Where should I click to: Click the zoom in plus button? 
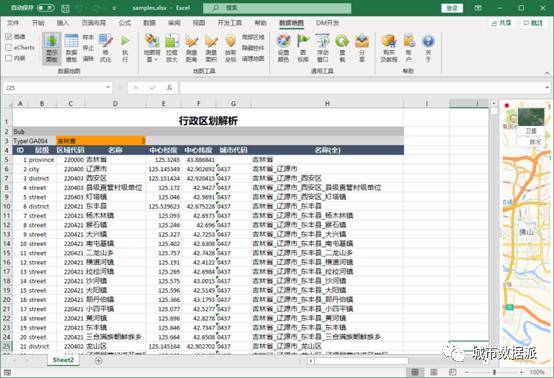coord(521,372)
